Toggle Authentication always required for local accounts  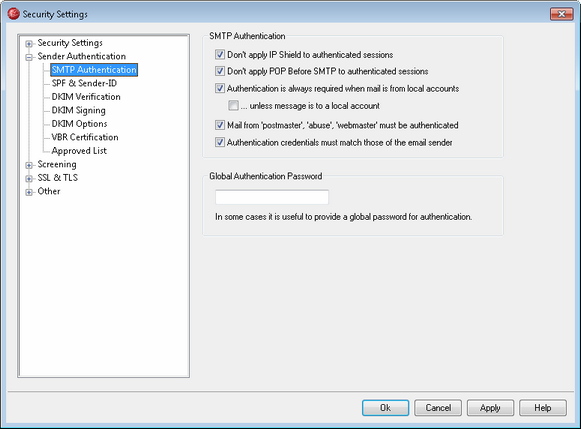point(220,89)
